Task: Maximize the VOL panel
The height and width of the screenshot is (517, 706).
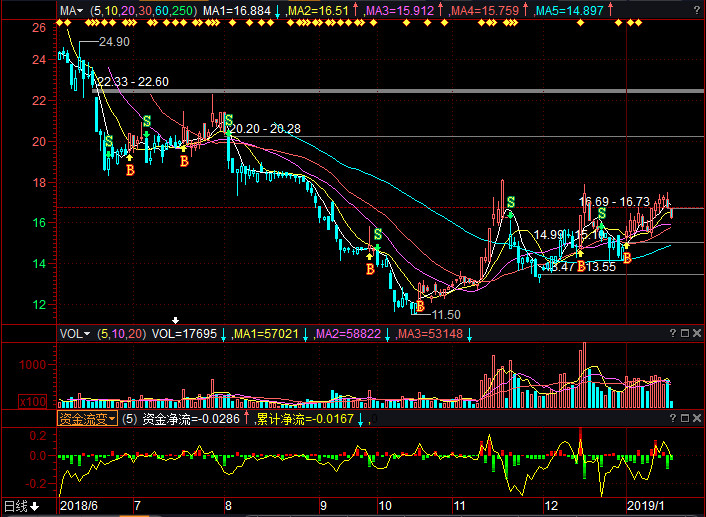Action: click(685, 333)
